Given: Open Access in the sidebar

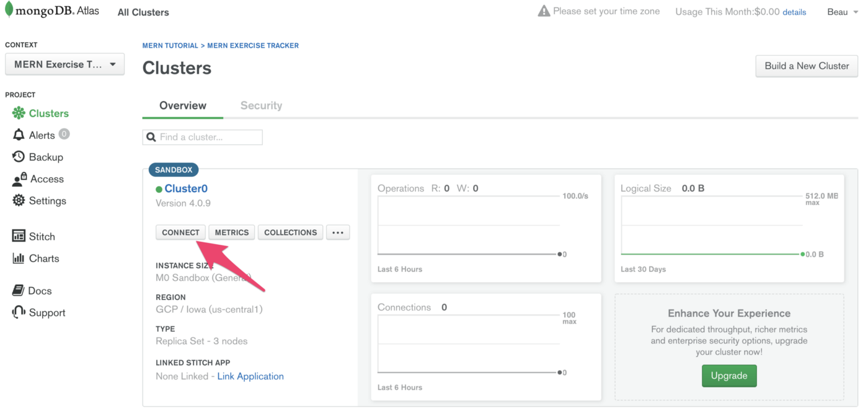Looking at the screenshot, I should click(47, 179).
